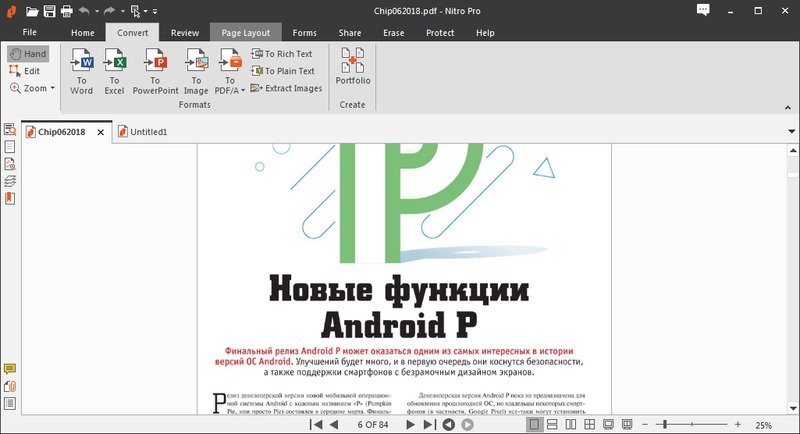Open the Output pane at sidebar bottom

pyautogui.click(x=10, y=403)
